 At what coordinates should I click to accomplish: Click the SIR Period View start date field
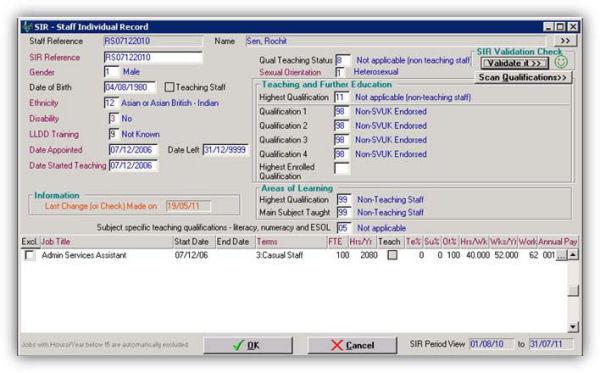coord(491,344)
